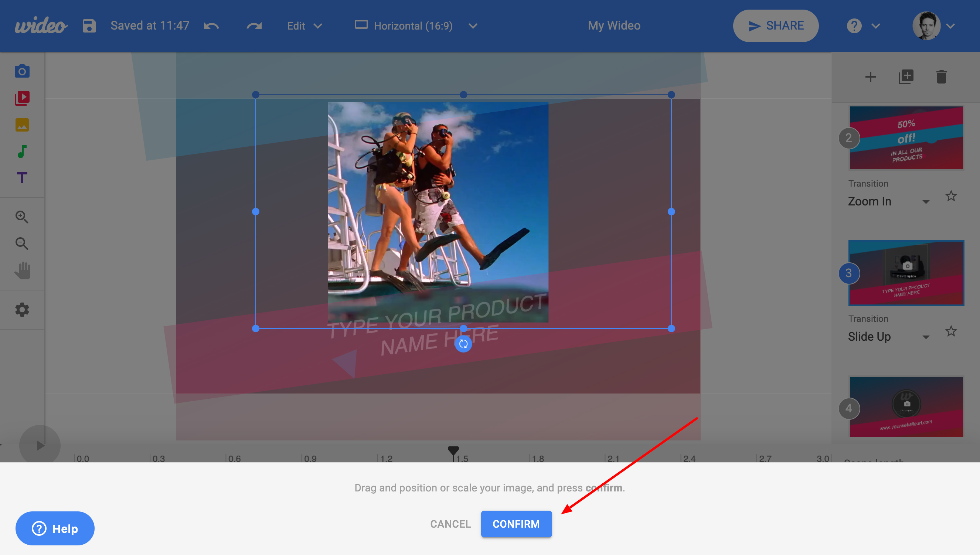
Task: Click the scuba divers image on canvas
Action: (x=438, y=212)
